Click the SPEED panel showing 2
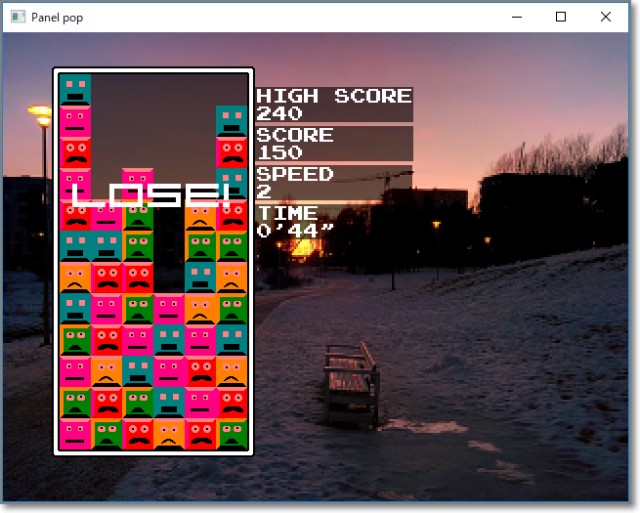Viewport: 640px width, 513px height. (334, 182)
